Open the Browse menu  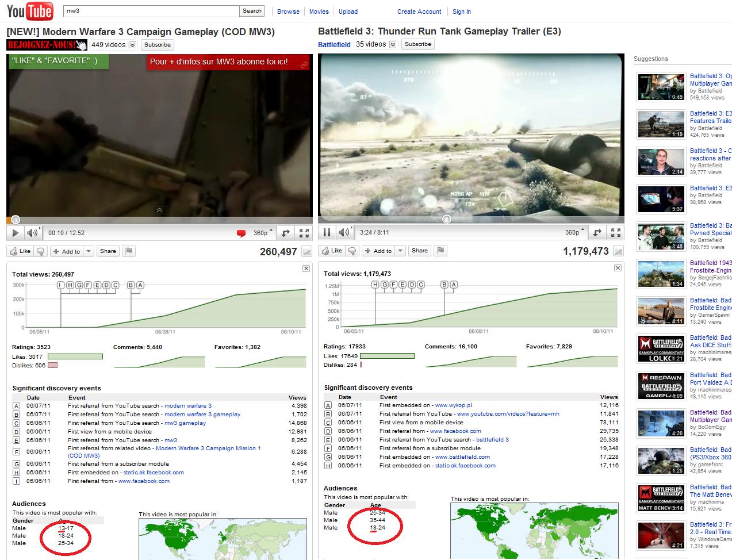288,11
